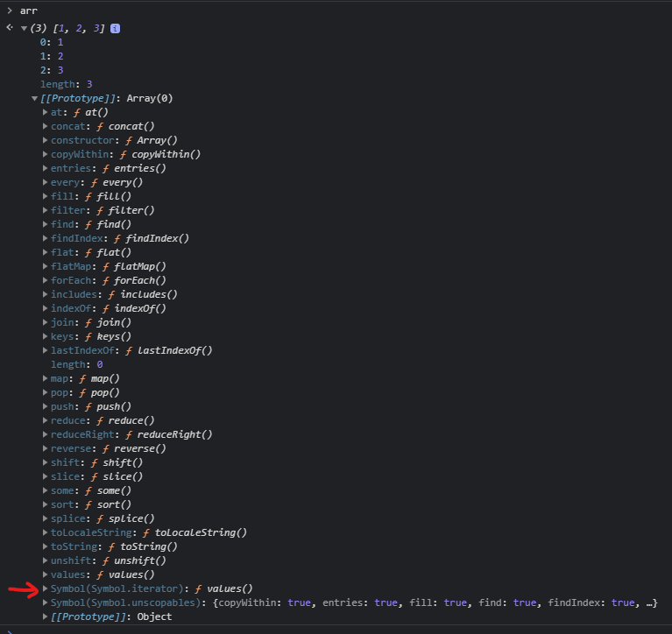Expand the [[Prototype]]: Object node

click(45, 616)
